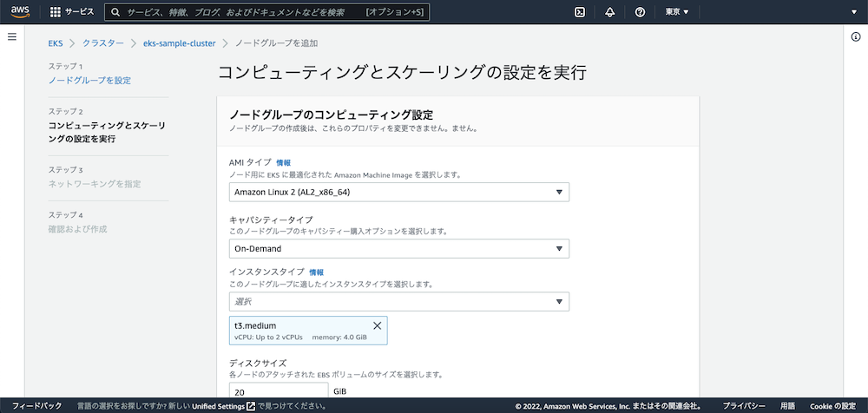Go to クラスター breadcrumb link
The height and width of the screenshot is (413, 868).
pos(102,43)
